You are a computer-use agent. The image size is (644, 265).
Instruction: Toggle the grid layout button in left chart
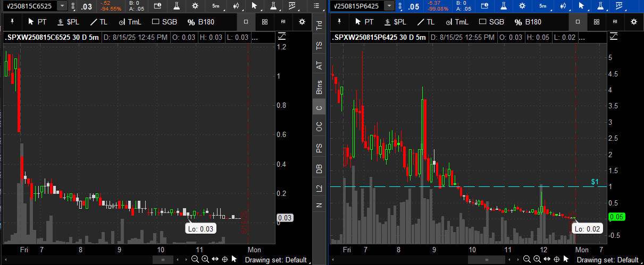[x=265, y=22]
